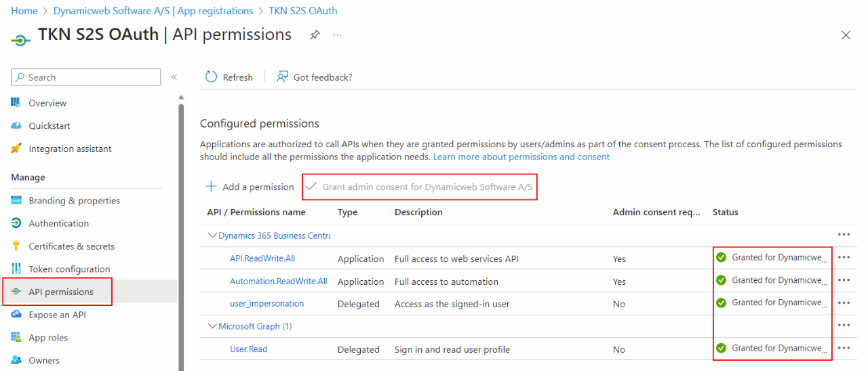Click the Refresh icon in toolbar

click(212, 77)
